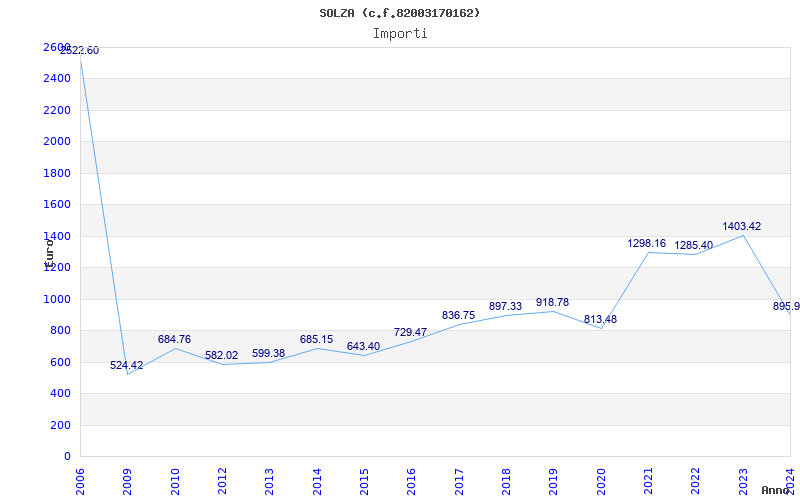Click the 2012 x-axis year label
This screenshot has width=800, height=500.
coord(222,481)
